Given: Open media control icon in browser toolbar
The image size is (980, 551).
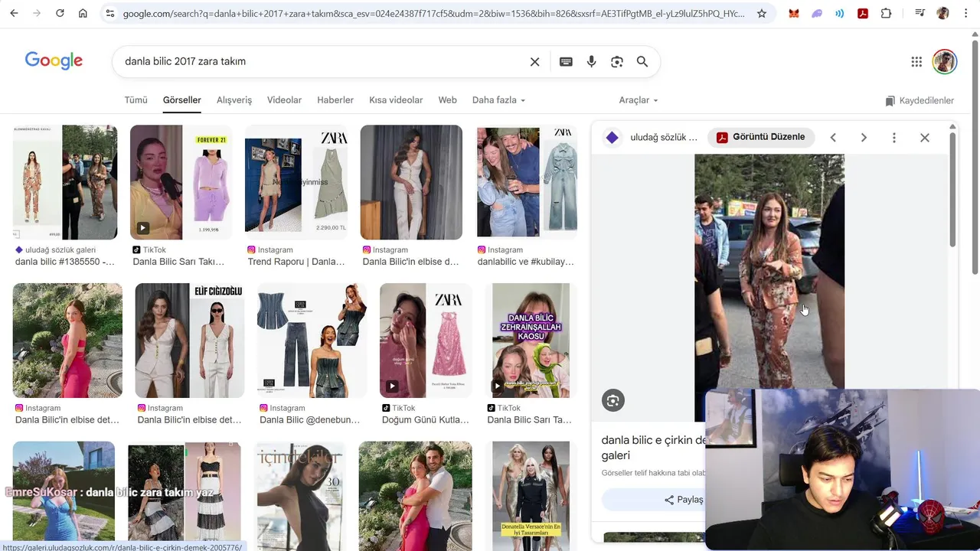Looking at the screenshot, I should [x=920, y=14].
